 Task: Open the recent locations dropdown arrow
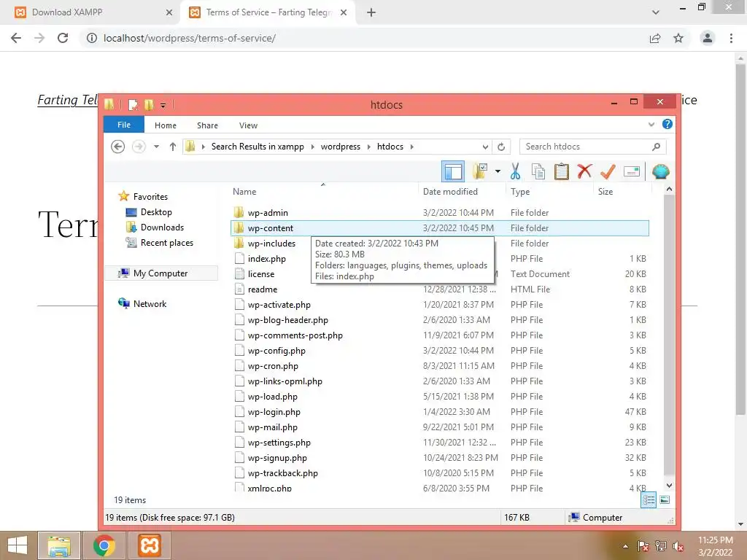156,147
